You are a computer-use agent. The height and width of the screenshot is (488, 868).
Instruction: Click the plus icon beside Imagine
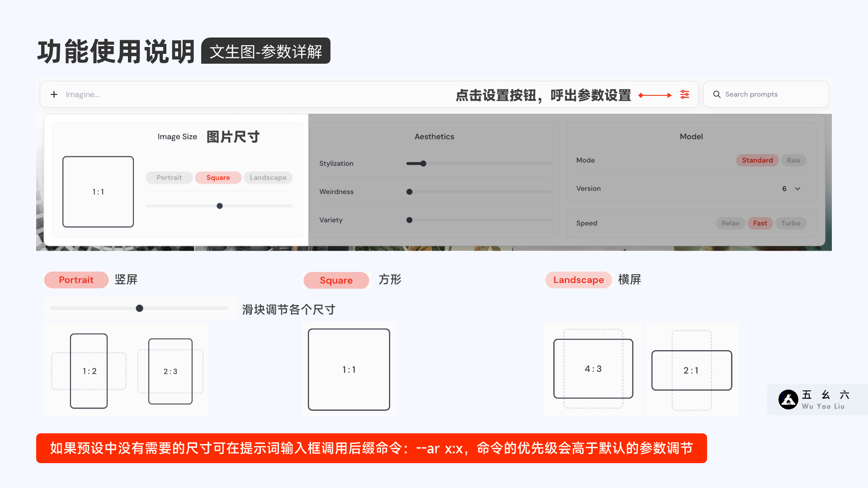pyautogui.click(x=54, y=94)
